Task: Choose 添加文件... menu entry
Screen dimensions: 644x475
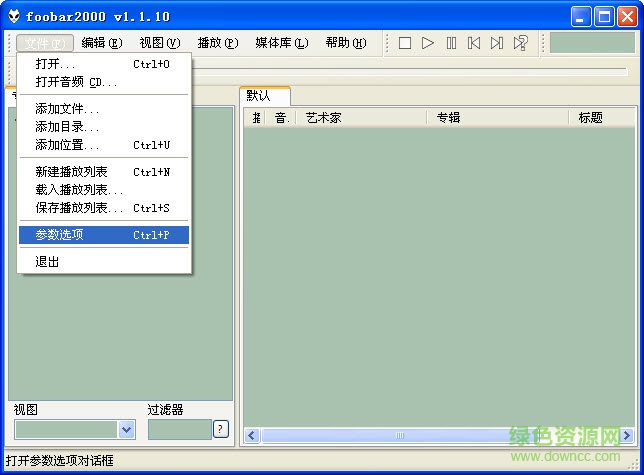Action: coord(104,109)
